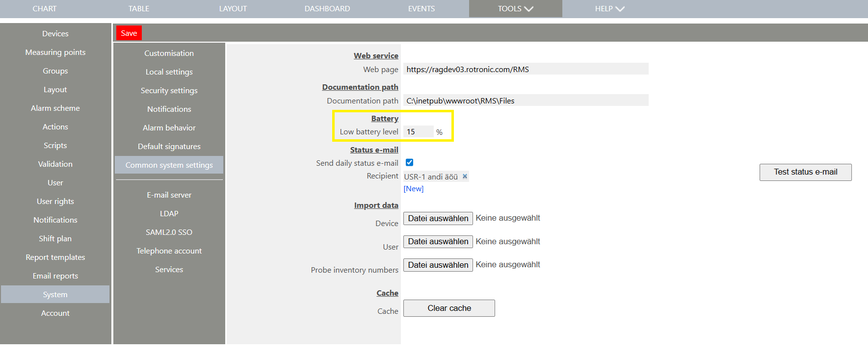Open E-mail server settings
This screenshot has height=356, width=868.
pyautogui.click(x=169, y=195)
